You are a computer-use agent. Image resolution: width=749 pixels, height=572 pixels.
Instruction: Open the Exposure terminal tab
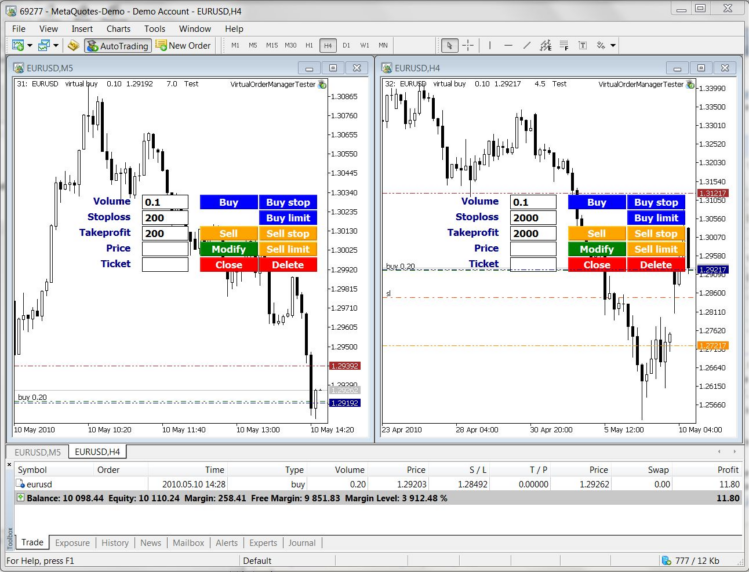[x=73, y=543]
